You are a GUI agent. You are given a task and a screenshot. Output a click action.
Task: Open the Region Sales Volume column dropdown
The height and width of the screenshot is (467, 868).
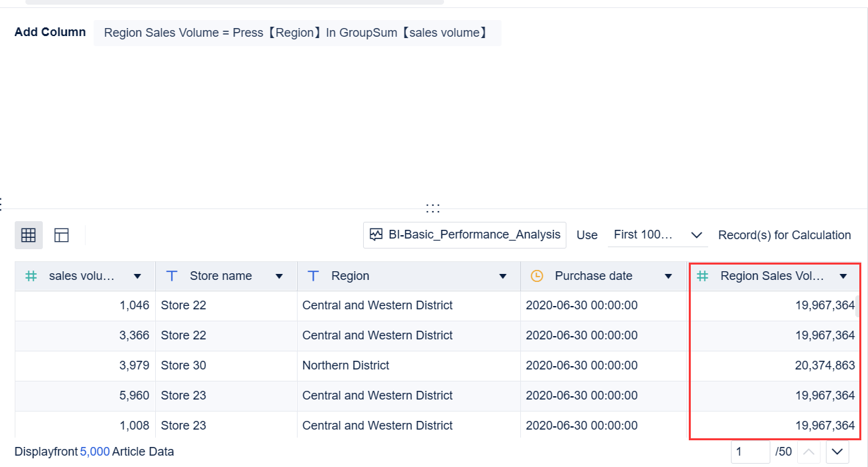[843, 275]
